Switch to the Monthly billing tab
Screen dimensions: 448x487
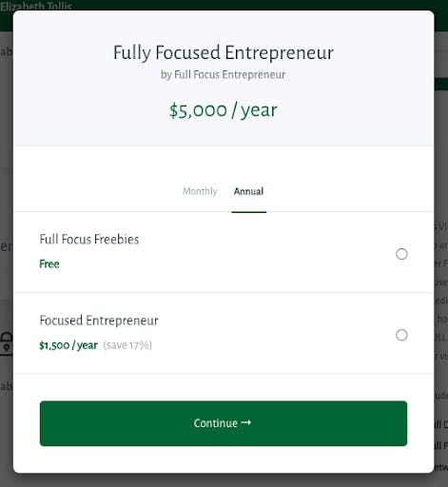pyautogui.click(x=200, y=191)
